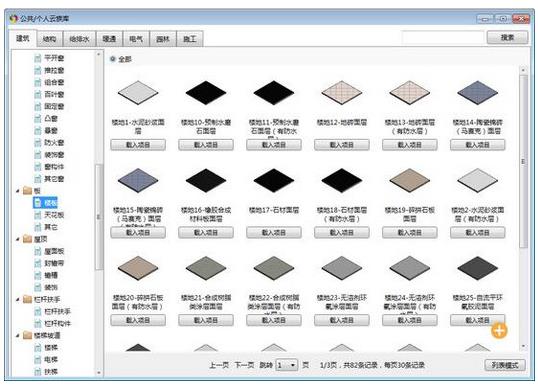The height and width of the screenshot is (388, 538).
Task: Collapse the 板 tree folder arrow
Action: (17, 191)
